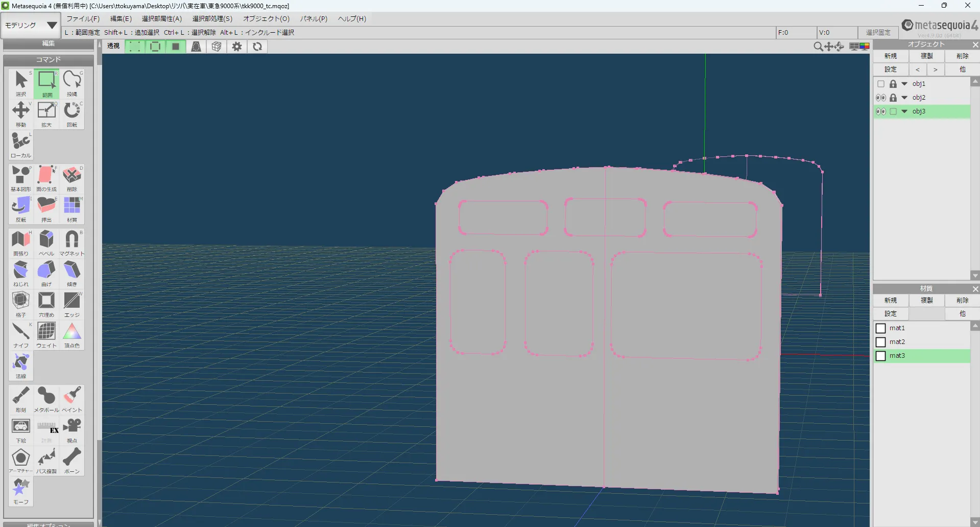The width and height of the screenshot is (980, 527).
Task: Activate the Lasso (投縄) selection tool
Action: coord(72,83)
